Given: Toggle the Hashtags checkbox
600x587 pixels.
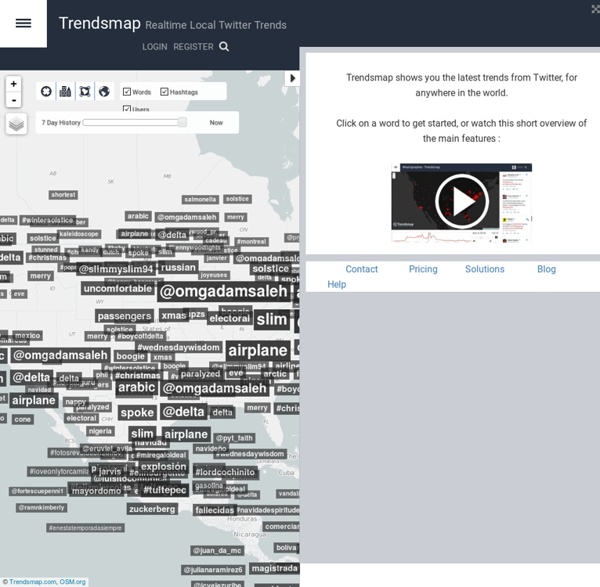Looking at the screenshot, I should coord(164,92).
